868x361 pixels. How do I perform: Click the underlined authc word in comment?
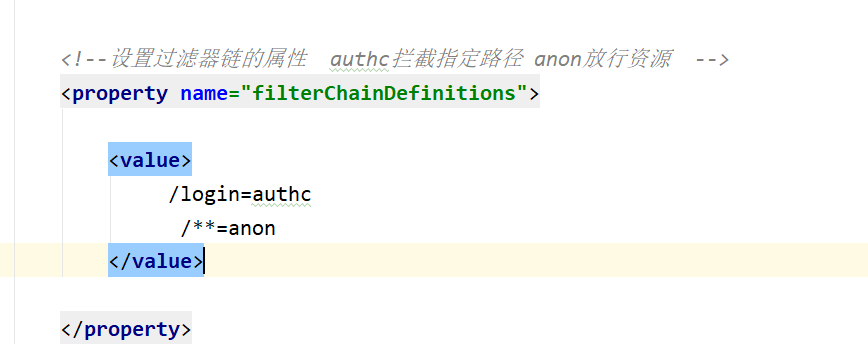360,59
